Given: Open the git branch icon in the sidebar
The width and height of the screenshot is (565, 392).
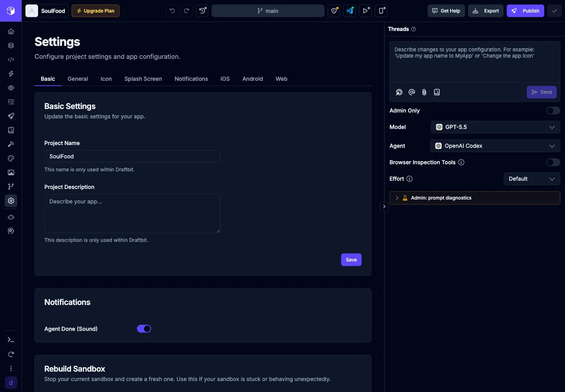Looking at the screenshot, I should pyautogui.click(x=11, y=187).
